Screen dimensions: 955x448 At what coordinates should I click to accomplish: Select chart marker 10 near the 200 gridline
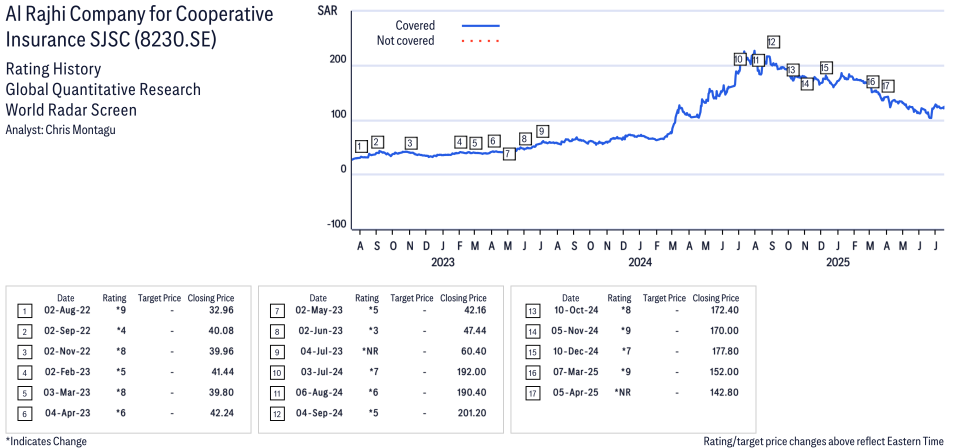(739, 60)
